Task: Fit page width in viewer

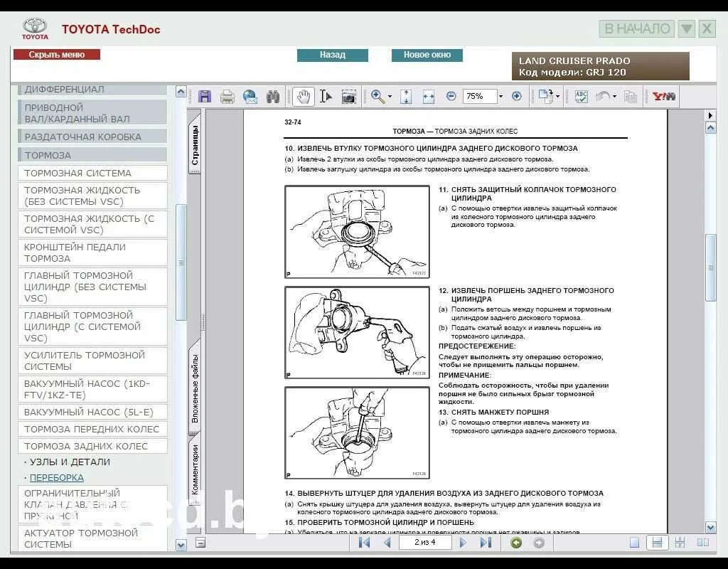Action: point(429,97)
